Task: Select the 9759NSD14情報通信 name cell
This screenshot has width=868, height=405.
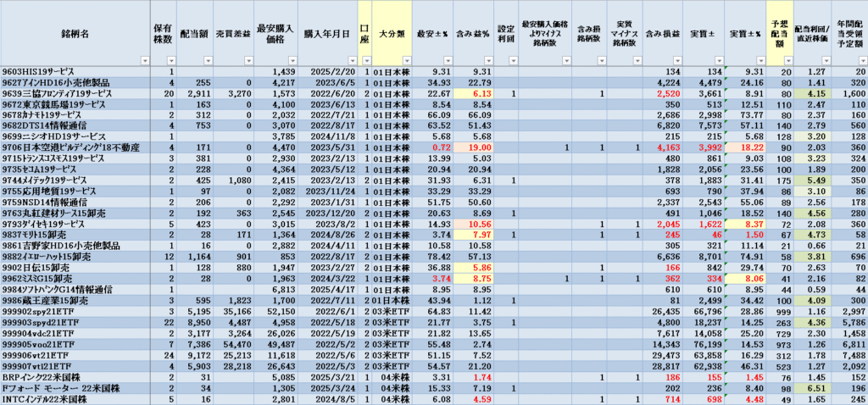Action: 75,202
